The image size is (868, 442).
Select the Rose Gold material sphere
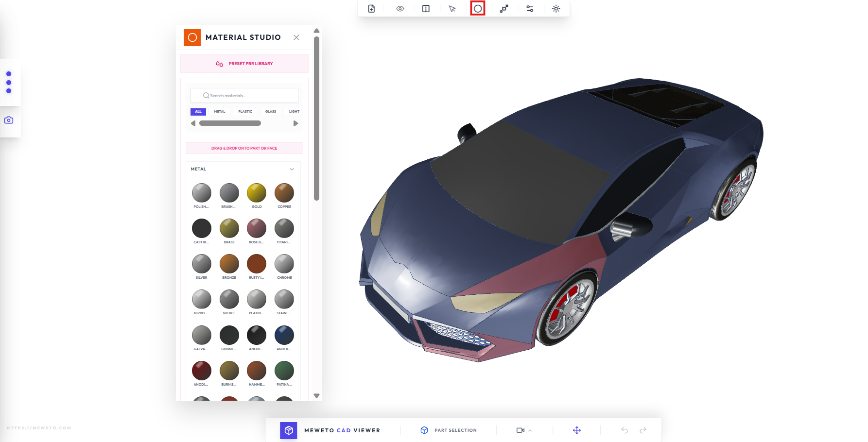tap(257, 228)
